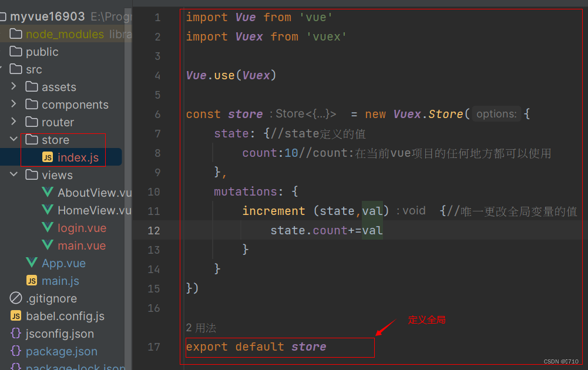Image resolution: width=588 pixels, height=370 pixels.
Task: Click the braces icon next to jsconfig.json
Action: 16,333
